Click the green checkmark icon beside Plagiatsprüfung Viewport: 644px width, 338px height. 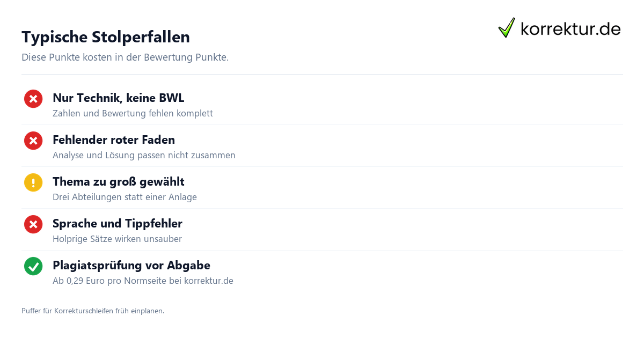click(x=33, y=266)
